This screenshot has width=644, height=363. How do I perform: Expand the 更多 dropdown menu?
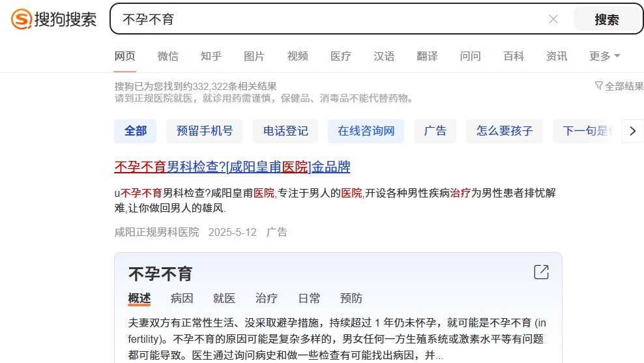pos(605,56)
